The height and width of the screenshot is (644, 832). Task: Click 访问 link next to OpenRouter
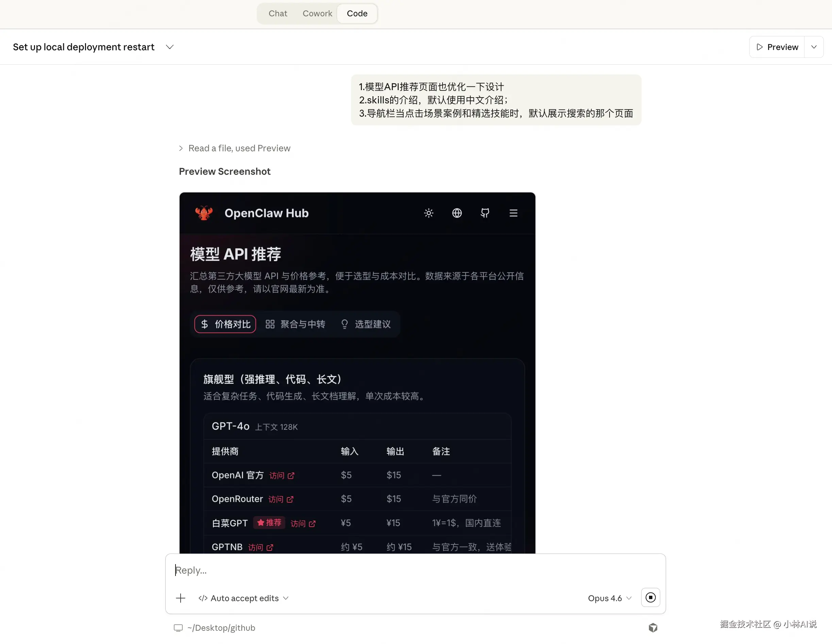pyautogui.click(x=281, y=499)
